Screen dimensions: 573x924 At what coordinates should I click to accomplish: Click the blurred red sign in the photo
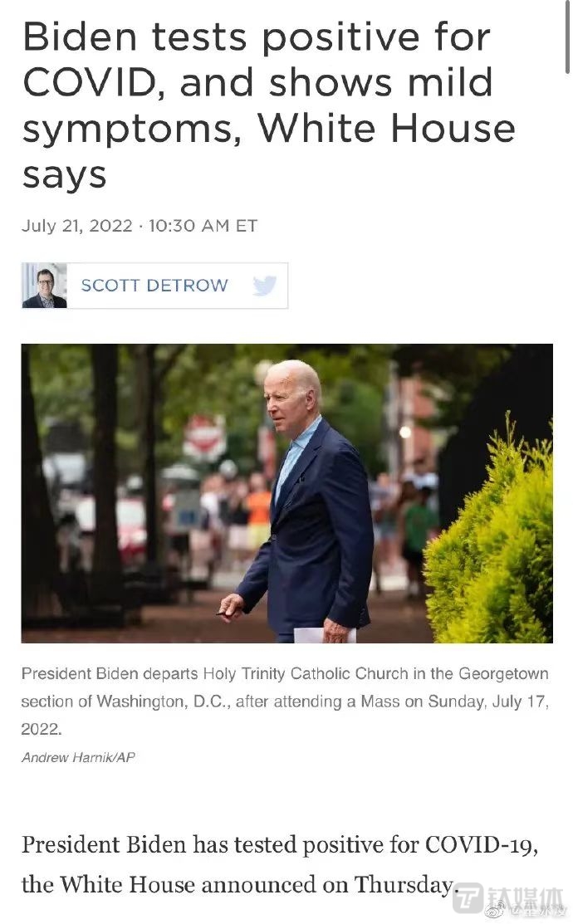click(x=204, y=438)
